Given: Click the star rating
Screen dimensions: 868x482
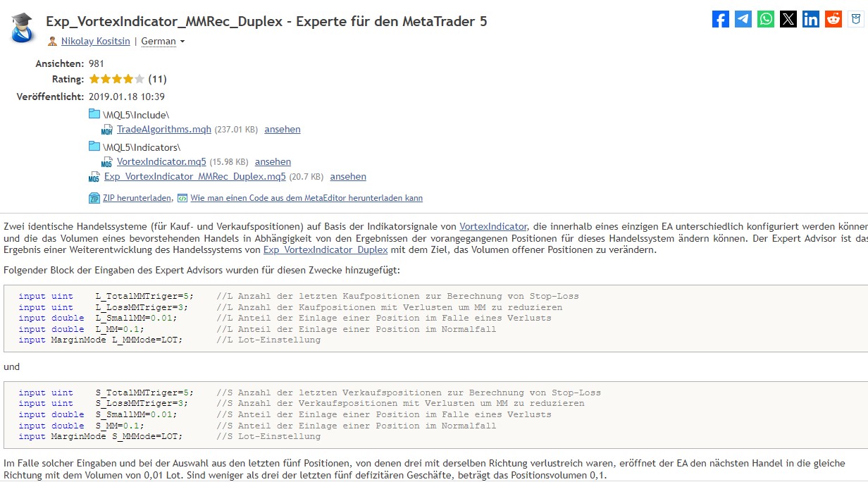Looking at the screenshot, I should point(117,79).
